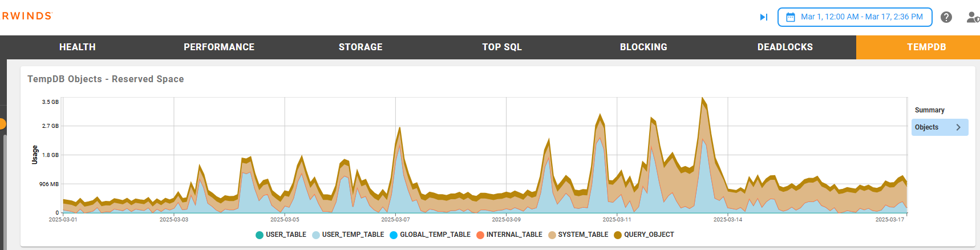Click the 2025-03-09 axis date label
Screen dimensions: 980x250
pos(507,220)
